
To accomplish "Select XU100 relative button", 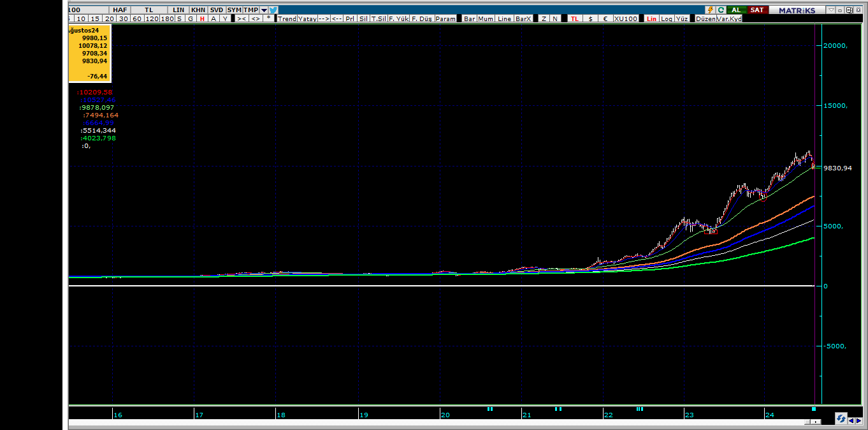I will click(626, 19).
